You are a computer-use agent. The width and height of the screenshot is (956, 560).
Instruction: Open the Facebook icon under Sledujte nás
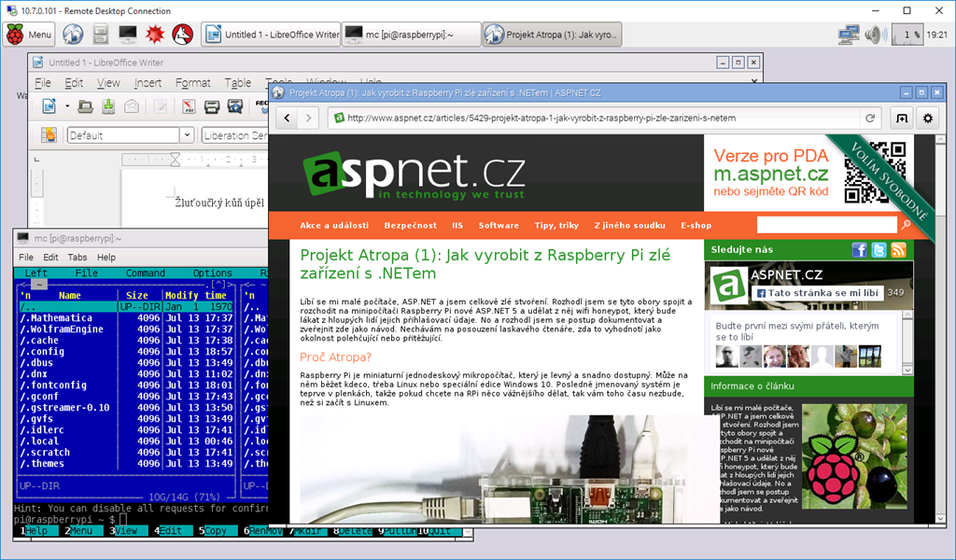(859, 249)
